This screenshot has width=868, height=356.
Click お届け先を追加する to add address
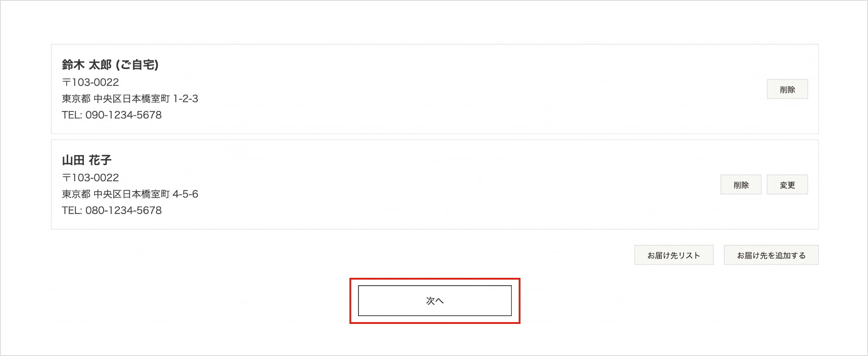click(x=771, y=255)
